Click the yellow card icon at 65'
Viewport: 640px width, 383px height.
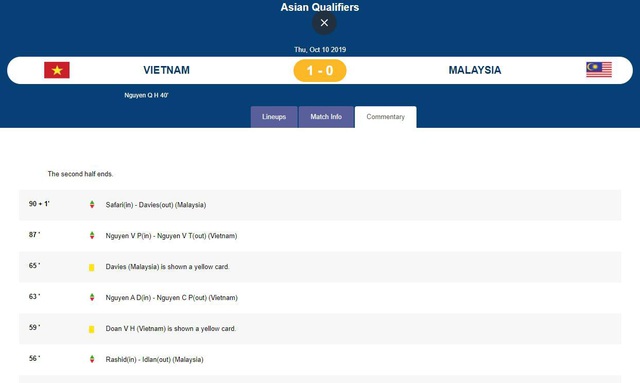point(91,267)
